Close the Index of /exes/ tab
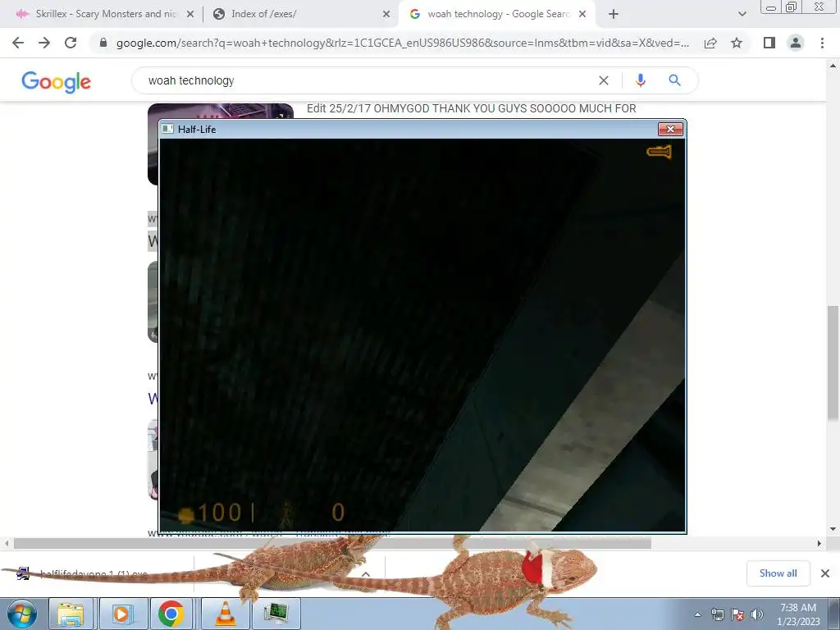840x630 pixels. [x=386, y=15]
